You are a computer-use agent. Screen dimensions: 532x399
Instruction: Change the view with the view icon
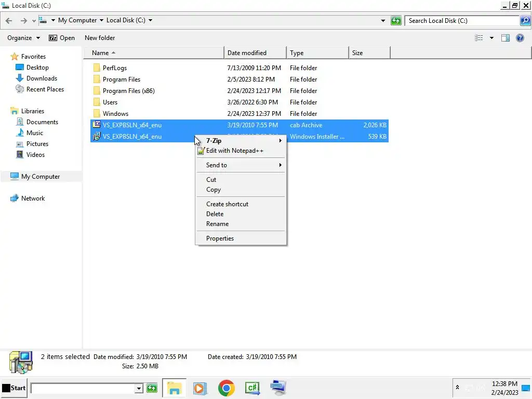[x=478, y=38]
